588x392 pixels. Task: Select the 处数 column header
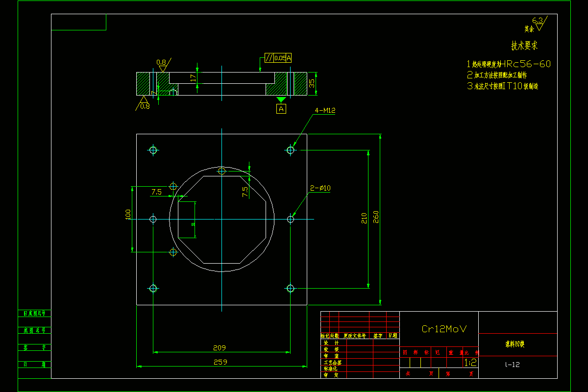335,336
